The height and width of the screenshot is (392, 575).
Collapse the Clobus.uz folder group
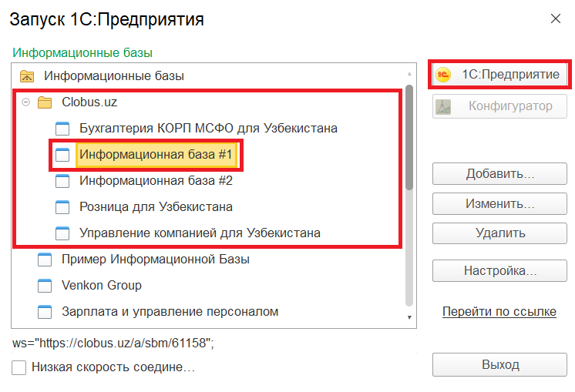[x=26, y=102]
